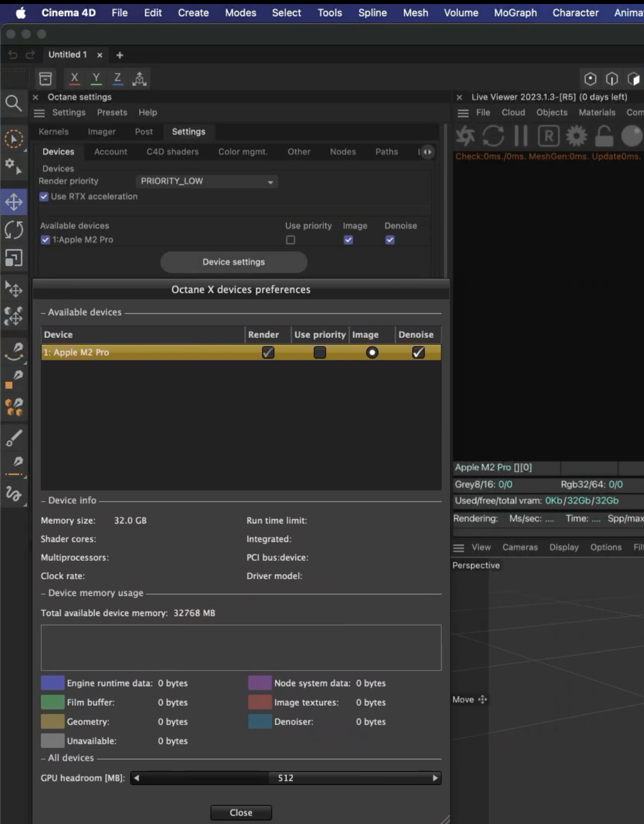Switch to the Kernels tab

click(x=53, y=132)
